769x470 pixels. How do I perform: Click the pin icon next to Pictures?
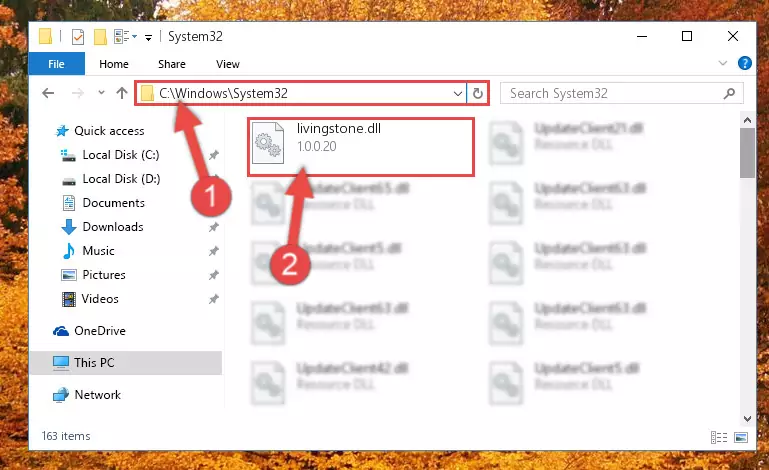213,275
